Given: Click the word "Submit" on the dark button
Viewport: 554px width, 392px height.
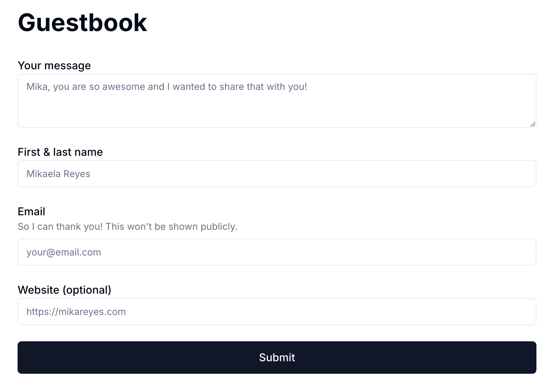Looking at the screenshot, I should tap(277, 358).
